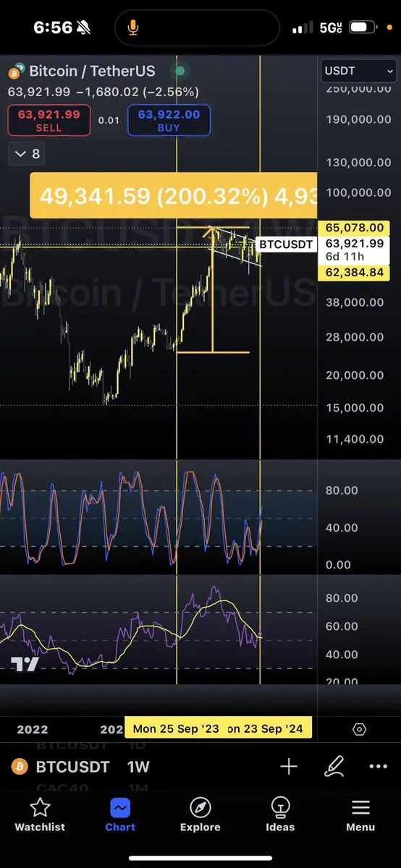Tap the battery icon in status bar
The width and height of the screenshot is (401, 868).
(x=363, y=27)
